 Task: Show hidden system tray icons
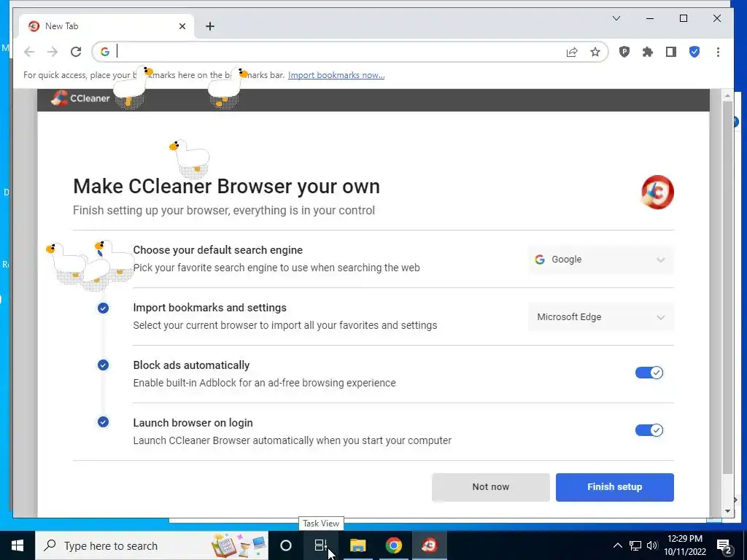pyautogui.click(x=617, y=545)
